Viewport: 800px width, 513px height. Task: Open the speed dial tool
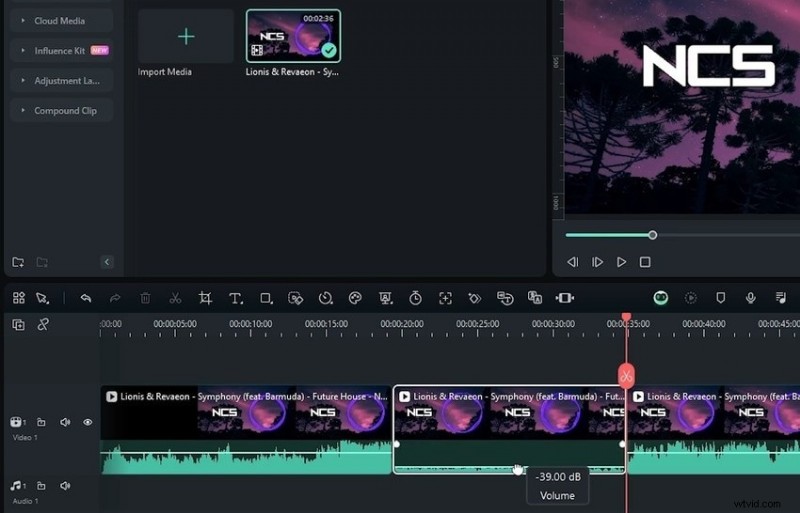pos(325,298)
